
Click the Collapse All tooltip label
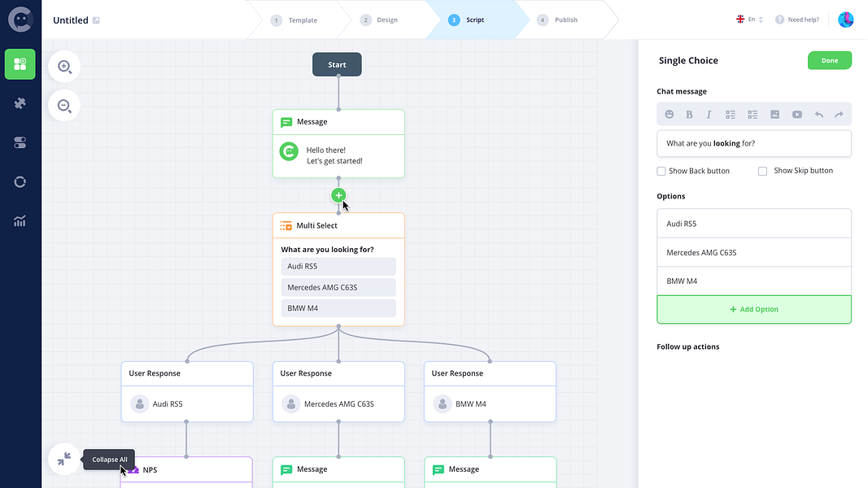110,460
